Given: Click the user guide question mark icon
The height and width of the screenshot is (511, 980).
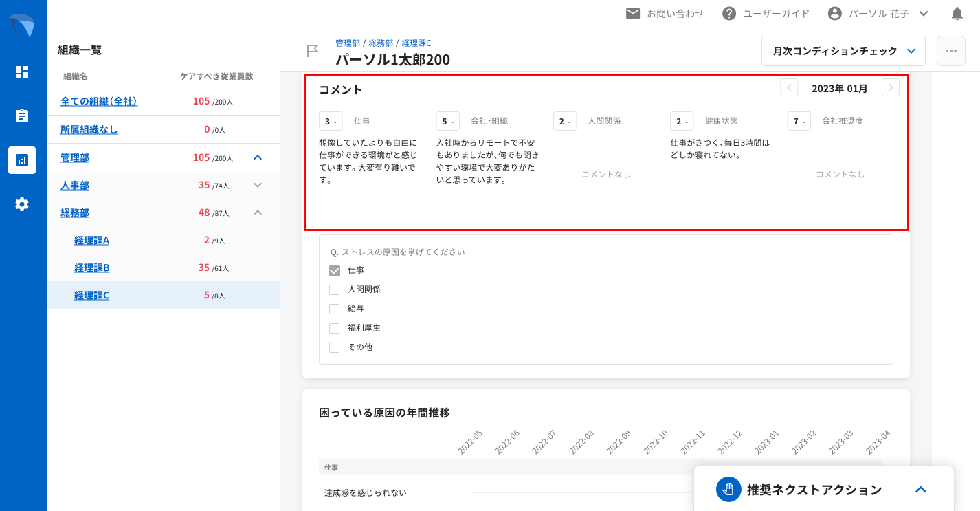Looking at the screenshot, I should click(x=729, y=14).
